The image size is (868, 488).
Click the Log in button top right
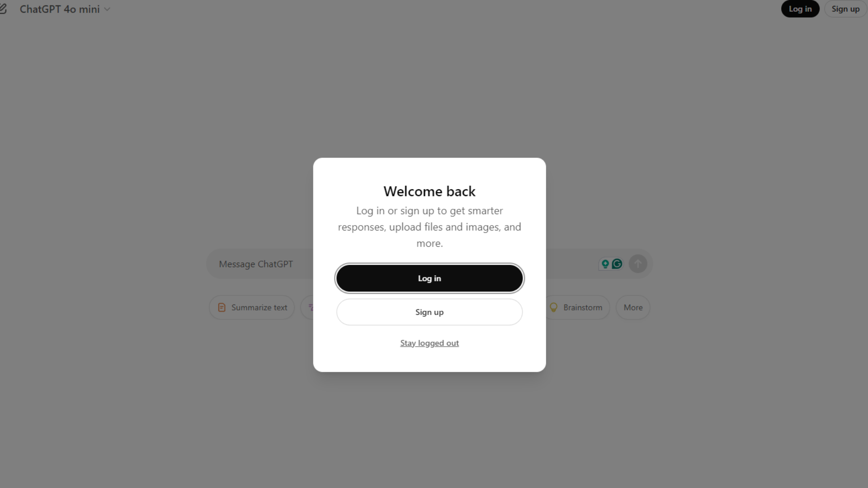[x=800, y=9]
